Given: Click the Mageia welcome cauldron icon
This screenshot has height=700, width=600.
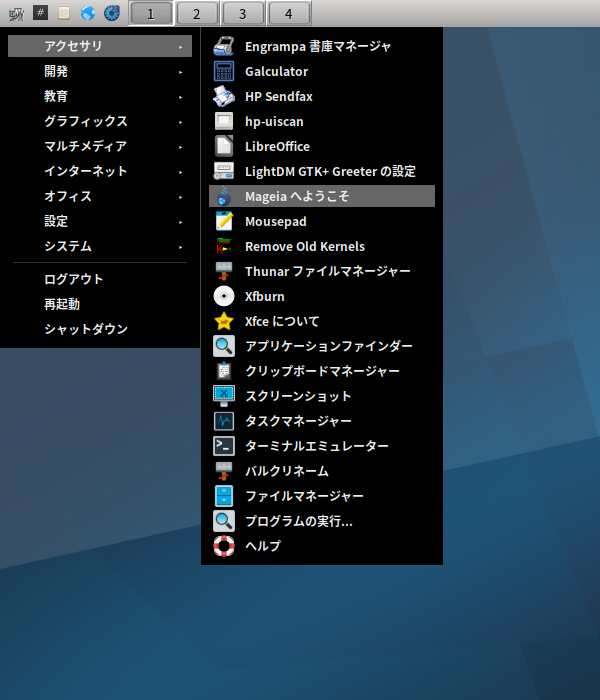Looking at the screenshot, I should tap(224, 196).
